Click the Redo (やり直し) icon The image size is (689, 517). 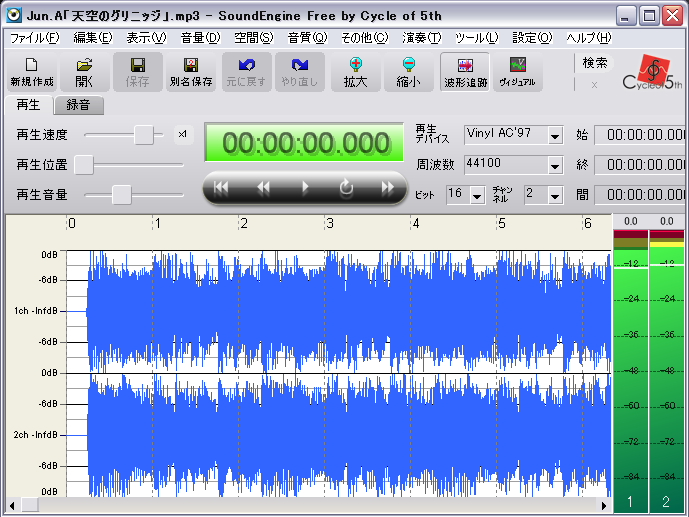tap(300, 72)
